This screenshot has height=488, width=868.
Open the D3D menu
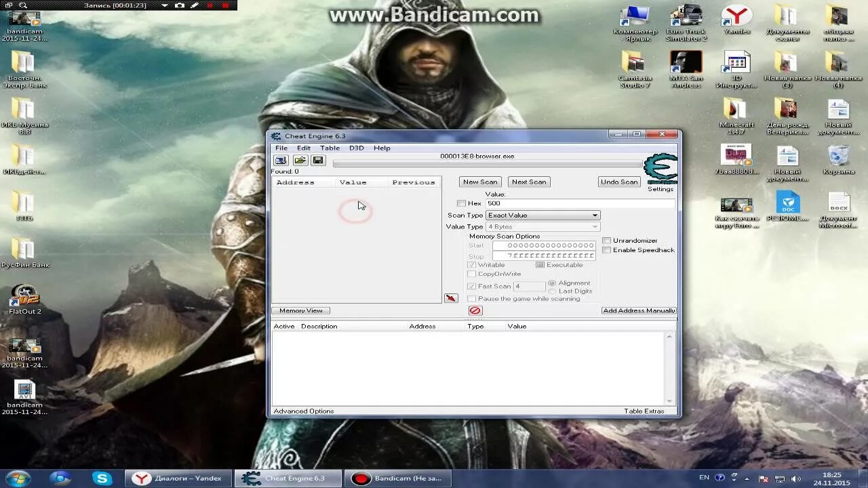(357, 148)
